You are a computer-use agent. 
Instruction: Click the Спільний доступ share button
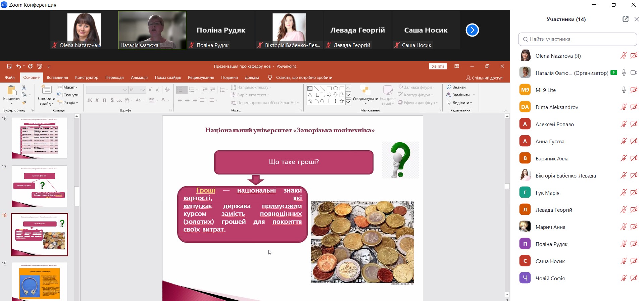pyautogui.click(x=484, y=78)
